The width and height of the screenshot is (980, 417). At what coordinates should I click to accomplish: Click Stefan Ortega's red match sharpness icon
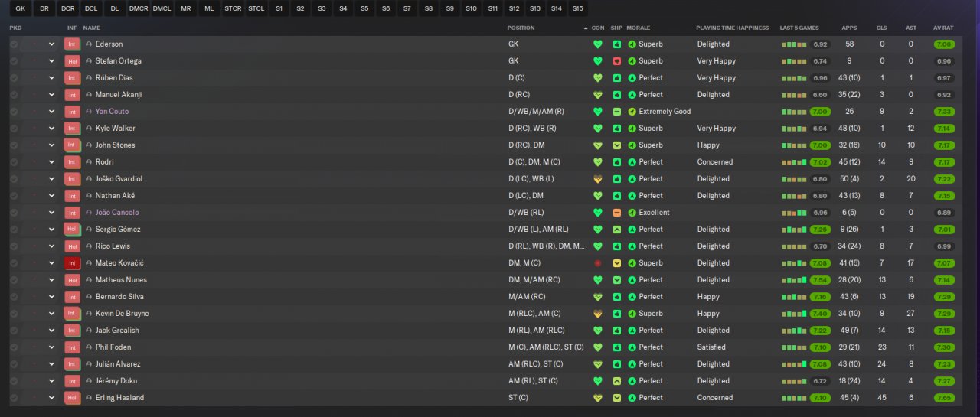click(616, 61)
